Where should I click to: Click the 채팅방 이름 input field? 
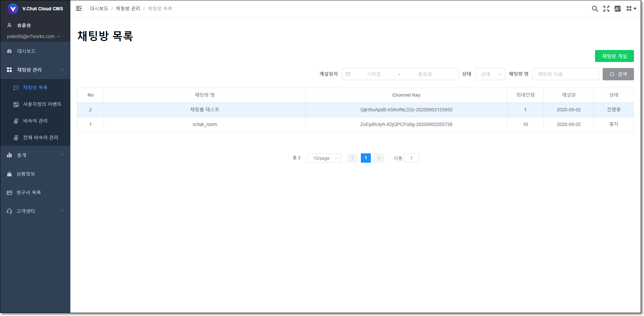pos(566,74)
